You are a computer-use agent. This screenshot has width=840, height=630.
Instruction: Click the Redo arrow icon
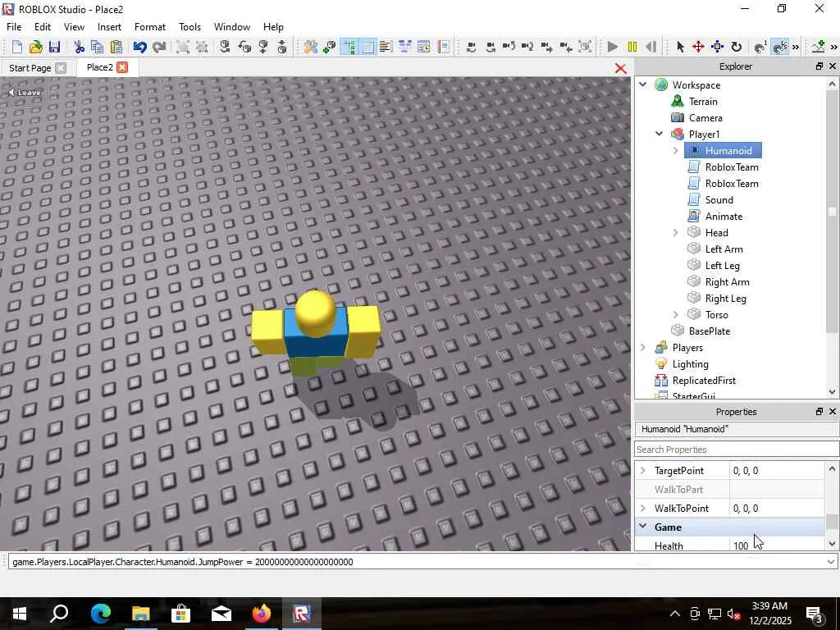159,47
